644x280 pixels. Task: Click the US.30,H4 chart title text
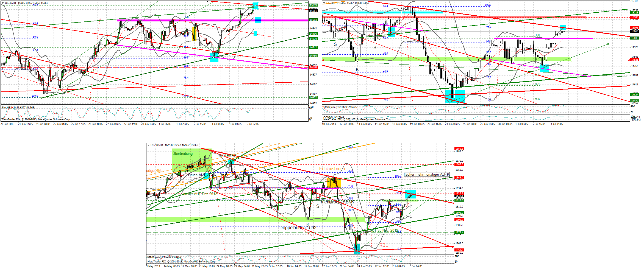tap(348, 3)
